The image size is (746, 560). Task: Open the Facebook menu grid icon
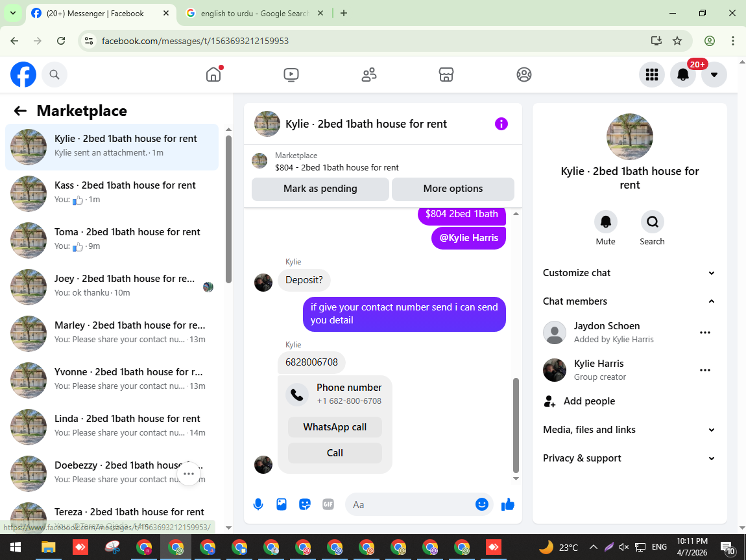pos(652,75)
